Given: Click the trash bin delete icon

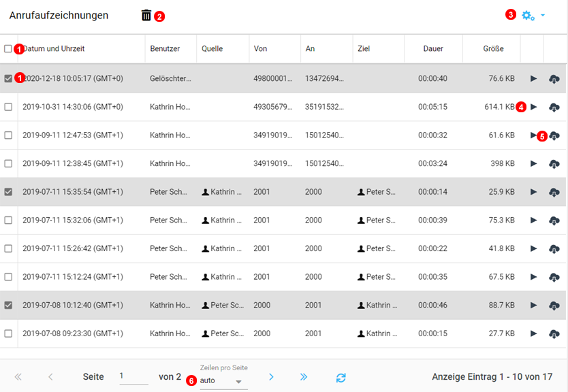Looking at the screenshot, I should pos(146,15).
